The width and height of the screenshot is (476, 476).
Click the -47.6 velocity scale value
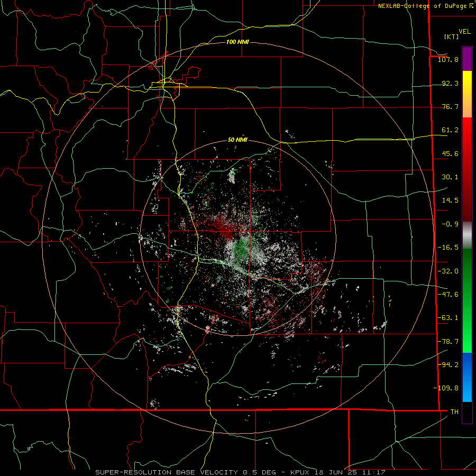point(448,295)
